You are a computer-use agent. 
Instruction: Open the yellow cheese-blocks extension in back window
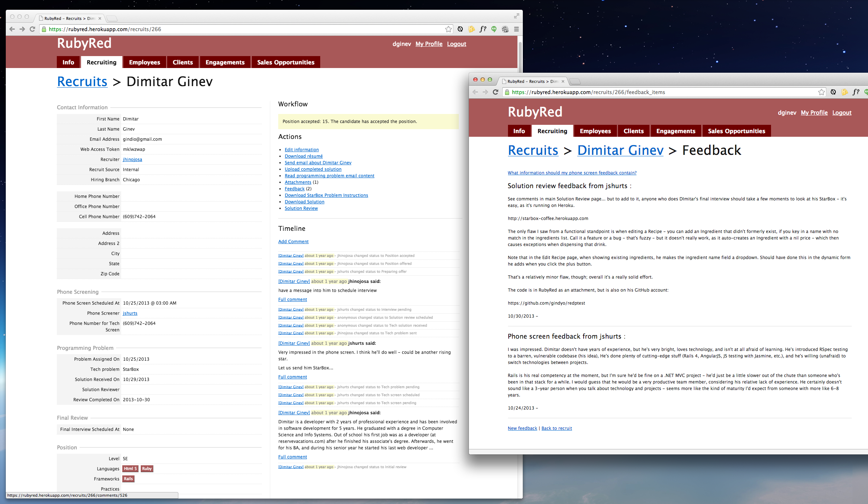(471, 29)
